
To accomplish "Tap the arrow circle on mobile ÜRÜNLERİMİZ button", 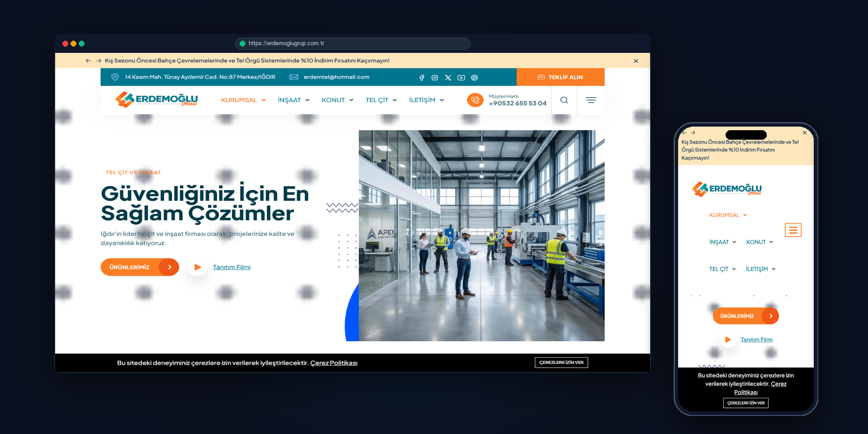I will [x=770, y=316].
